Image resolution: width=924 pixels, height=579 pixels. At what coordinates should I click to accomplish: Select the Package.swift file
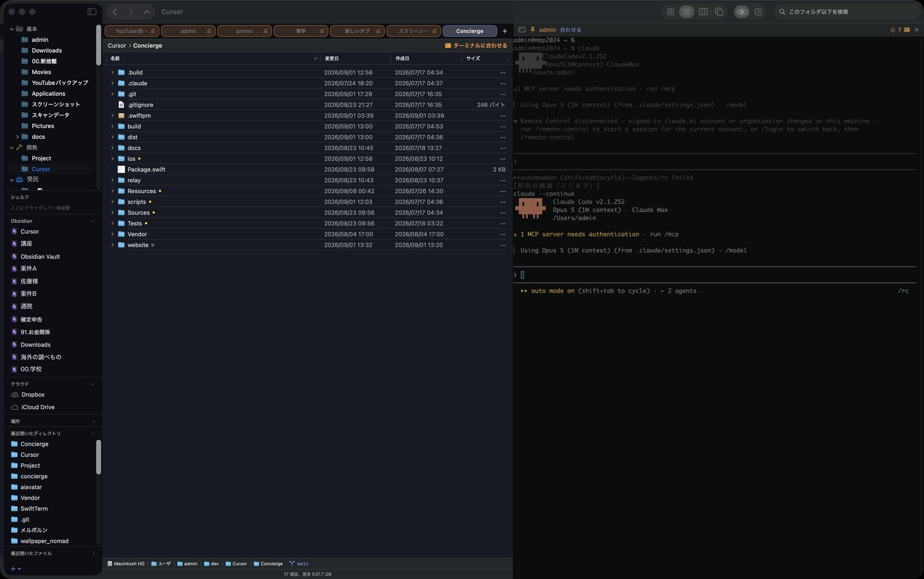point(307,170)
